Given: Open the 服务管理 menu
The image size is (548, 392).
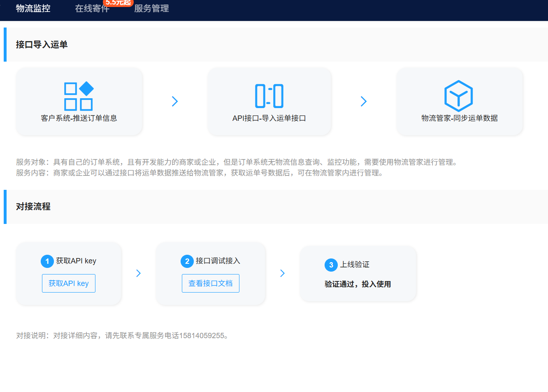Looking at the screenshot, I should click(151, 9).
